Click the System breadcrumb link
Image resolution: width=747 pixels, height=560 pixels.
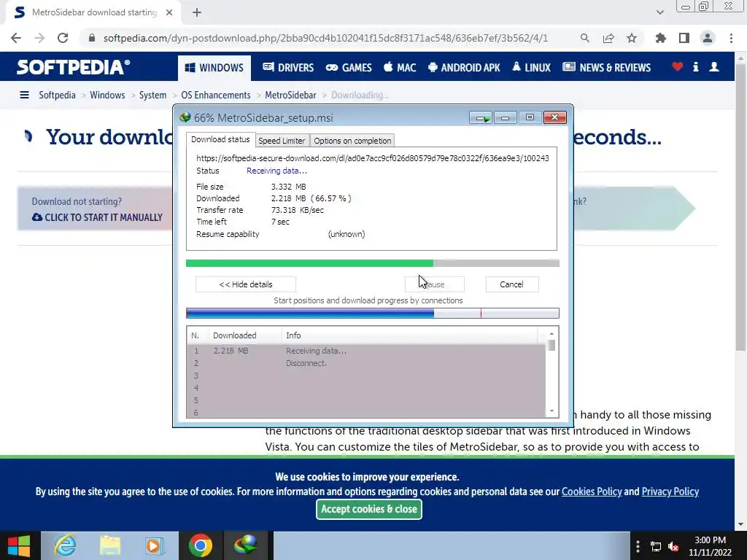pyautogui.click(x=152, y=95)
